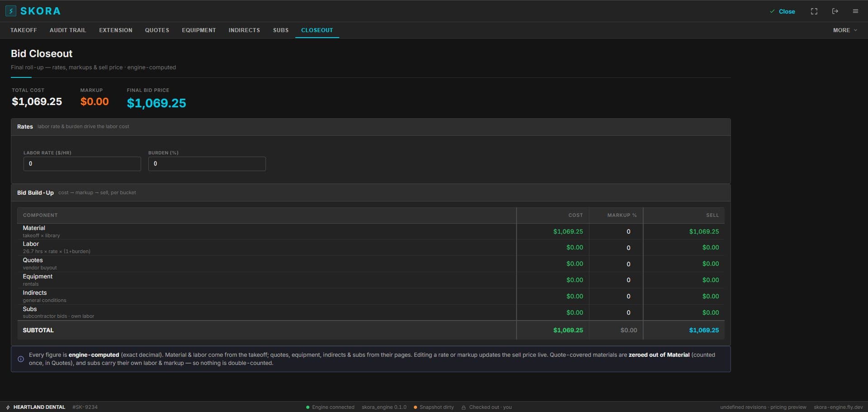The image size is (868, 412).
Task: Select the CLOSEOUT tab
Action: point(317,30)
